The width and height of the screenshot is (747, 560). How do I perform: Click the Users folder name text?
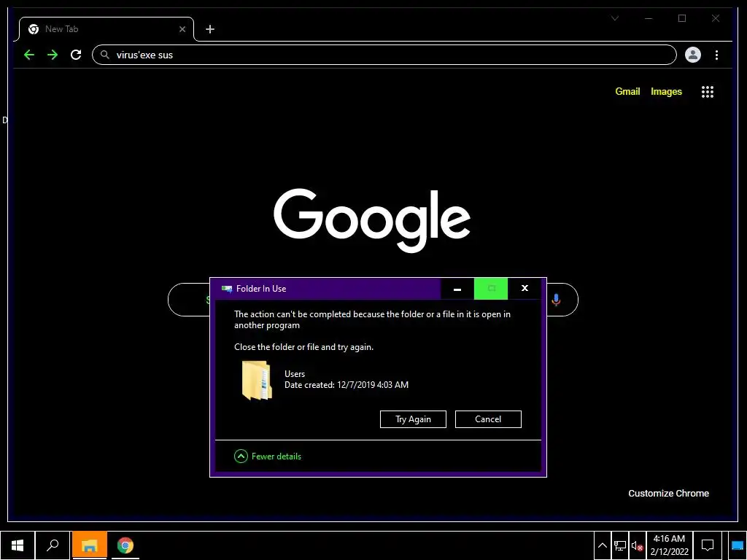(295, 374)
